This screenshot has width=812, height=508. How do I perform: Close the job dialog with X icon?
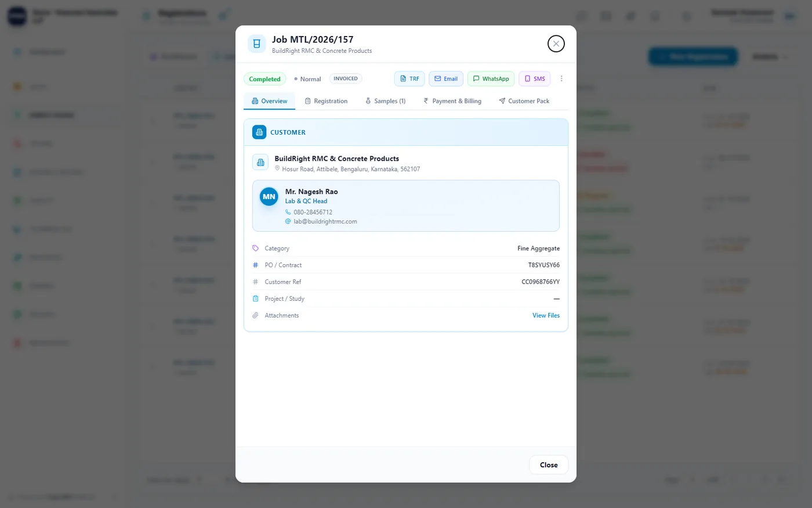point(556,44)
